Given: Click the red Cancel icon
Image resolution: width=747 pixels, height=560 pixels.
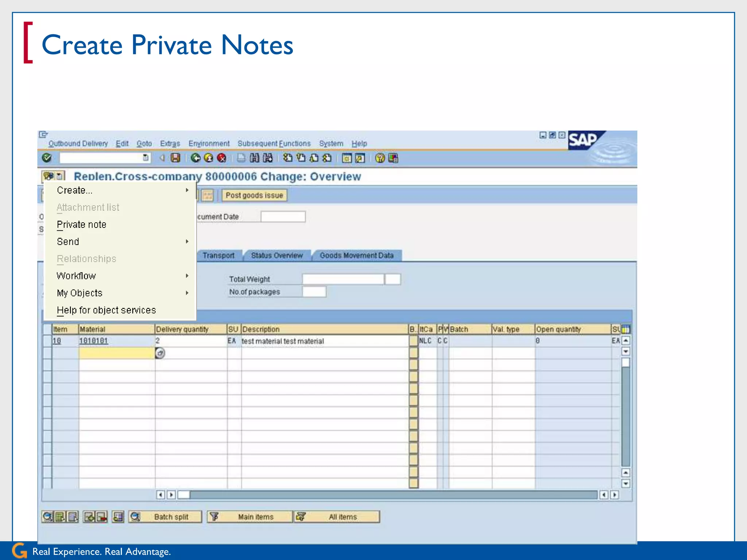Looking at the screenshot, I should 221,158.
